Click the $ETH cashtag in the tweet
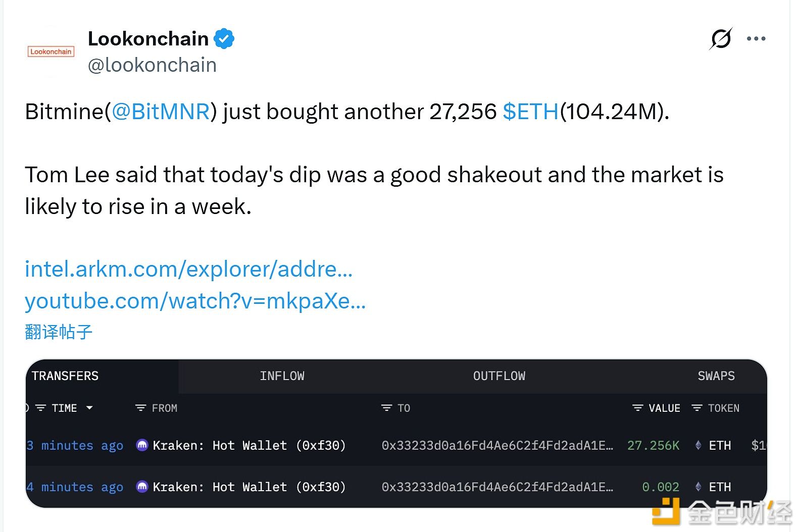Image resolution: width=799 pixels, height=532 pixels. tap(530, 112)
